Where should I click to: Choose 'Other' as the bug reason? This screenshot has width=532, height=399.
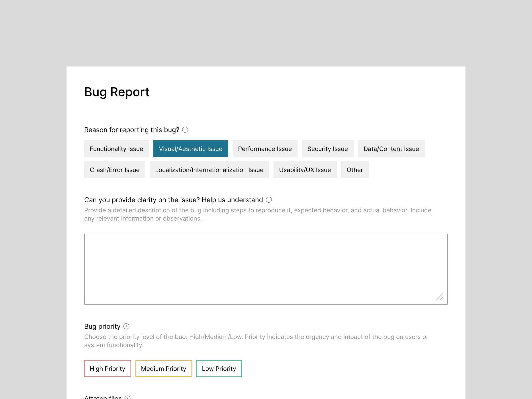[354, 170]
